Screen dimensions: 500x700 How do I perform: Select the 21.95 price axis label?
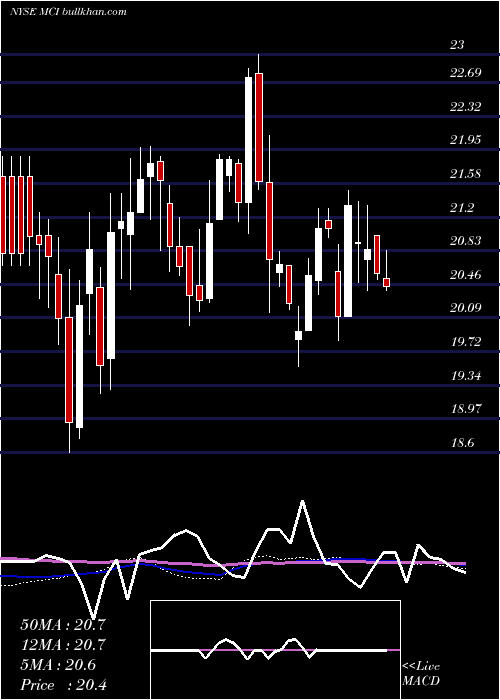pos(466,140)
